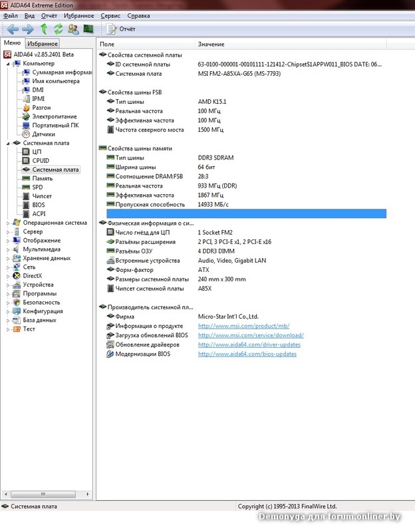Expand the Мультимедиа tree node
The image size is (415, 532).
tap(8, 249)
